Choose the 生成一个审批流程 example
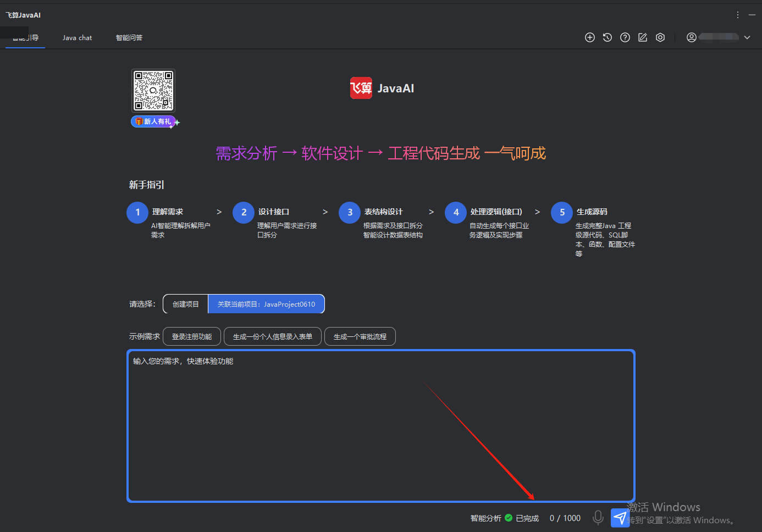Image resolution: width=762 pixels, height=532 pixels. click(x=360, y=336)
